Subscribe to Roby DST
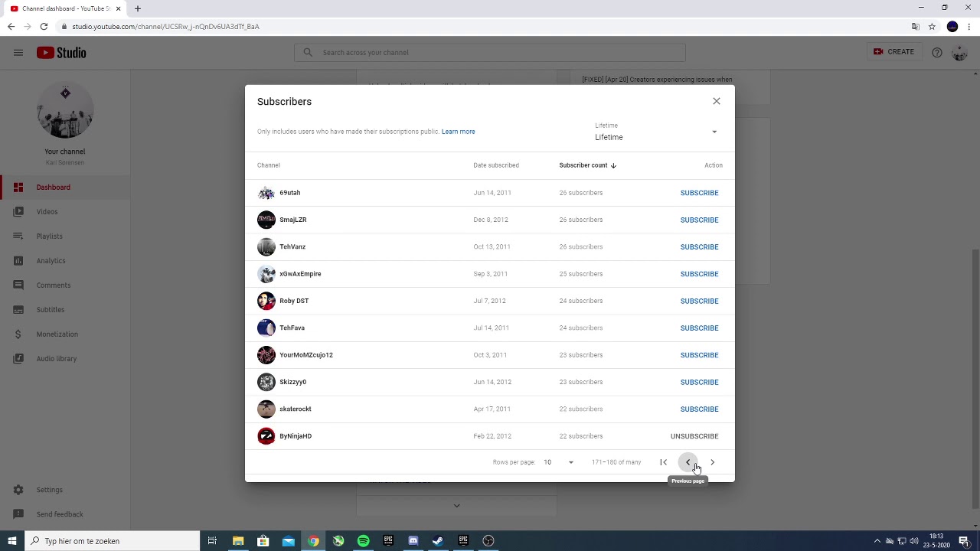The image size is (980, 551). (699, 301)
